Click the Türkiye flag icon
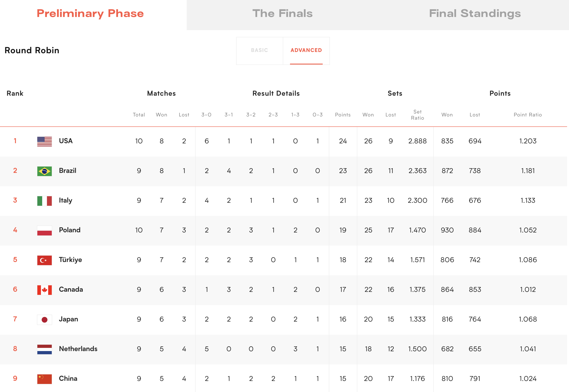 (x=45, y=260)
